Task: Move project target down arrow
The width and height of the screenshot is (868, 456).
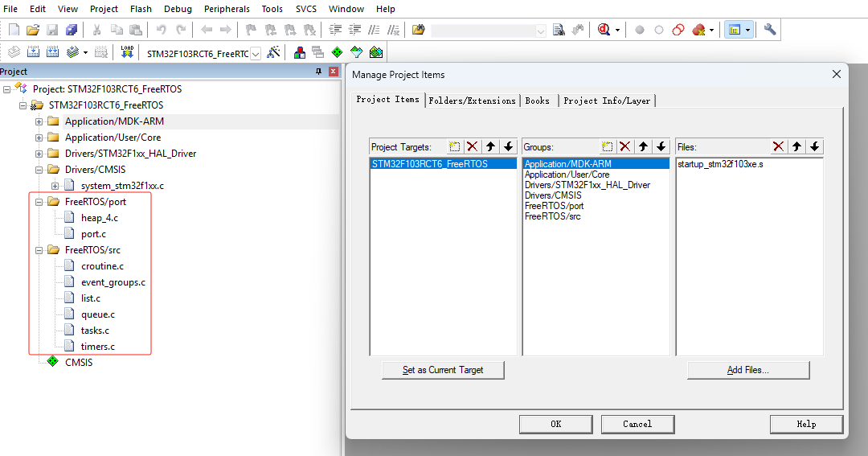Action: pos(508,147)
